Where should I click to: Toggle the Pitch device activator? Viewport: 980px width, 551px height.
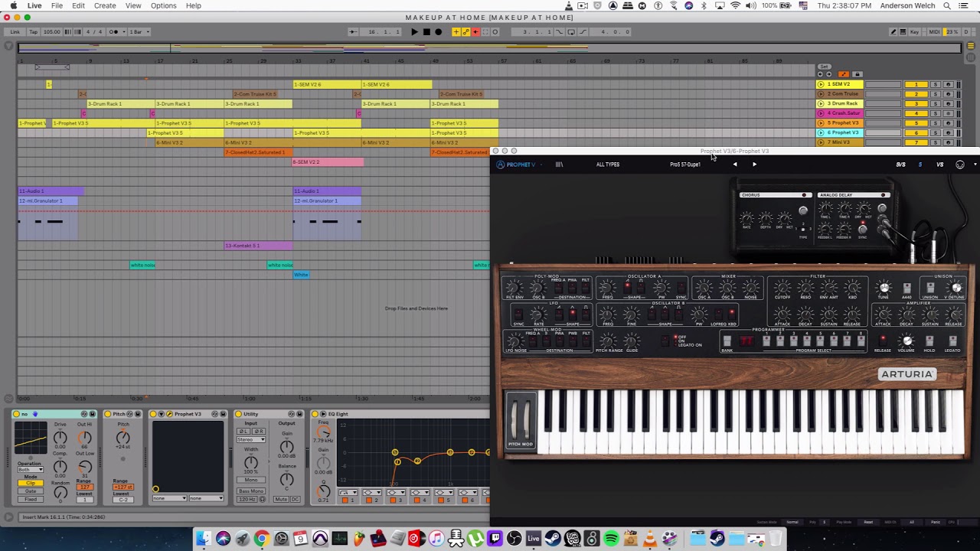click(107, 414)
